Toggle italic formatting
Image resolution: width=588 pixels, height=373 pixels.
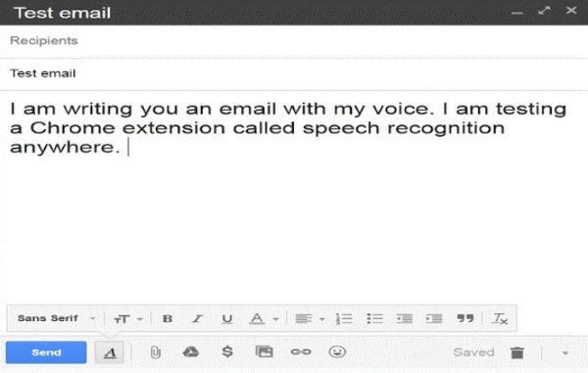click(197, 319)
